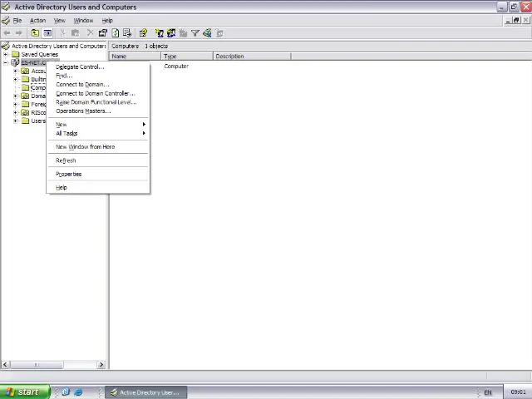
Task: Create new group with toolbar icon
Action: coord(171,33)
